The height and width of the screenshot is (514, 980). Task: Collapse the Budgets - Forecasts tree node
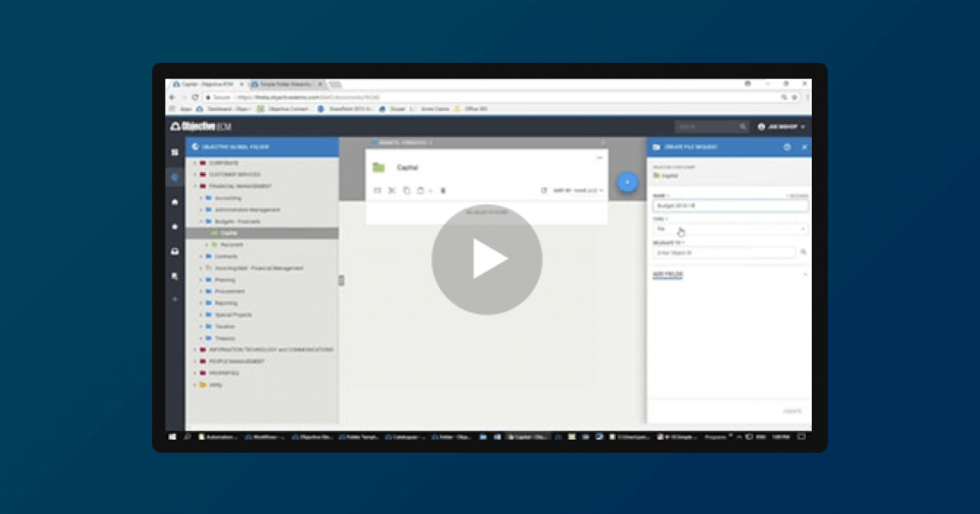[x=201, y=221]
